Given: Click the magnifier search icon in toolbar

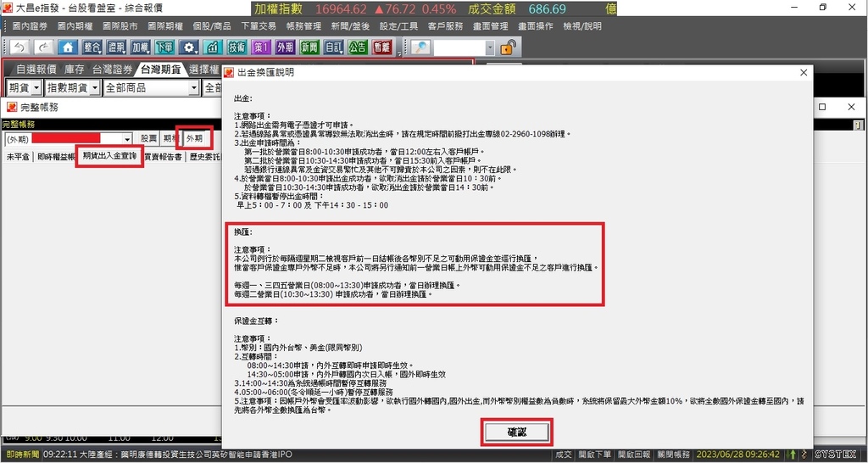Looking at the screenshot, I should tap(421, 47).
